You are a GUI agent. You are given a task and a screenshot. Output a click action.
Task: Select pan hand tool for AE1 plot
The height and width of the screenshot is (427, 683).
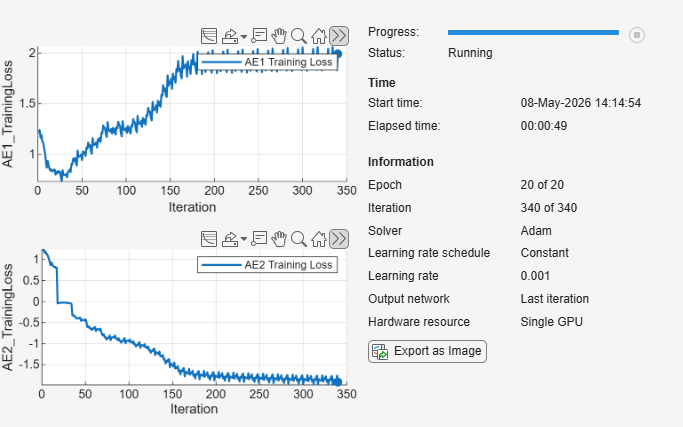click(279, 36)
